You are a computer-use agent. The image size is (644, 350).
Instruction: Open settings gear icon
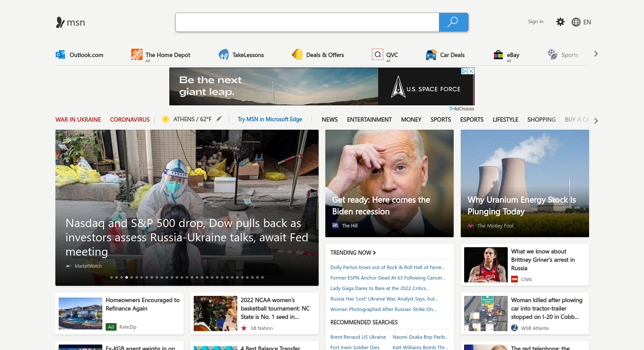[560, 22]
